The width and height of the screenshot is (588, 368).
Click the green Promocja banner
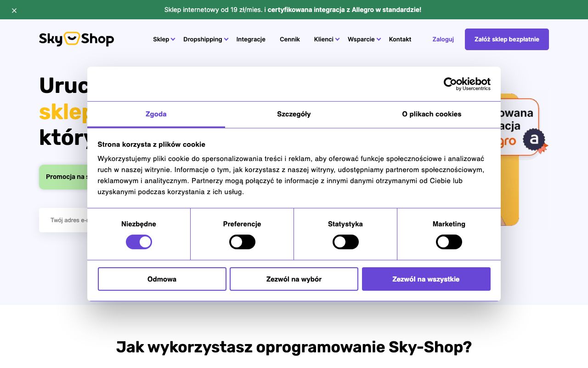[x=63, y=177]
